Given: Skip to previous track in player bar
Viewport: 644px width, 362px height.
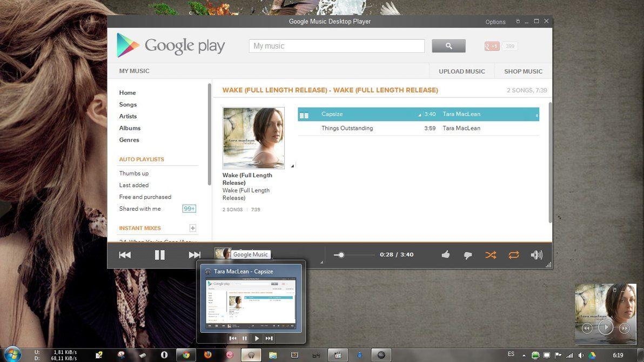Looking at the screenshot, I should pyautogui.click(x=125, y=255).
